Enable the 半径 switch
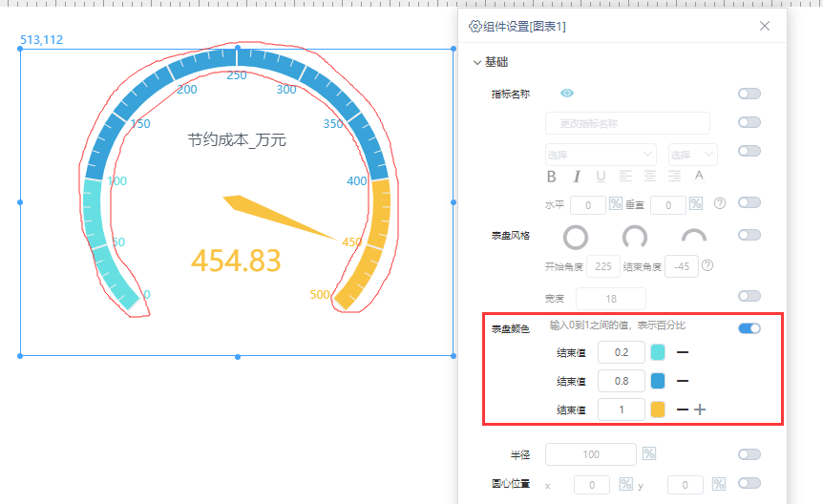This screenshot has width=823, height=504. (749, 454)
